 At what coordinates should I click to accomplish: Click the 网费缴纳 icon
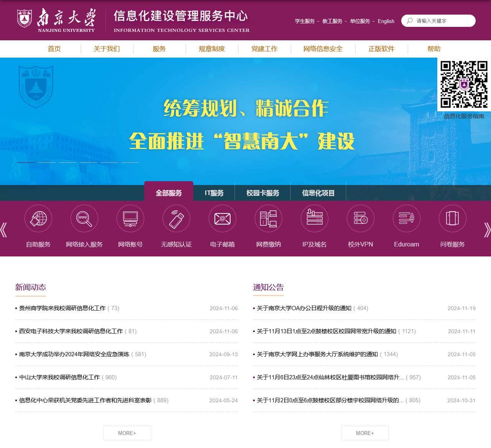(x=269, y=218)
